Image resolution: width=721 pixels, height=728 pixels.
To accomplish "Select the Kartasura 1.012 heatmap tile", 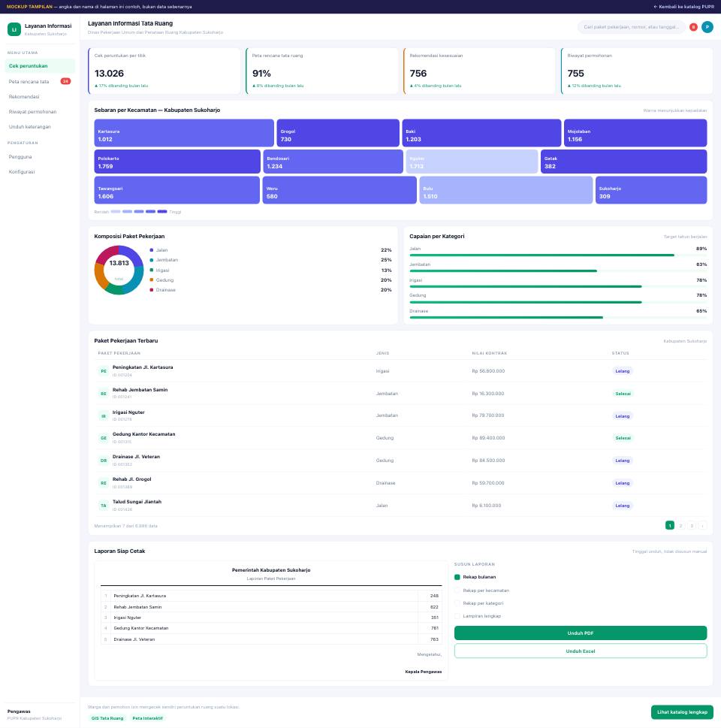I will click(184, 133).
